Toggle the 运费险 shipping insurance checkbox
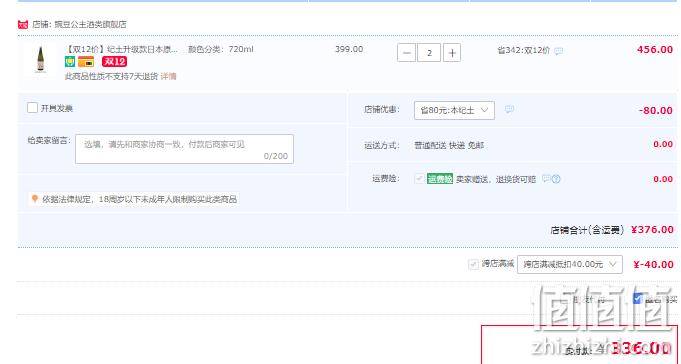Image resolution: width=681 pixels, height=364 pixels. point(420,179)
